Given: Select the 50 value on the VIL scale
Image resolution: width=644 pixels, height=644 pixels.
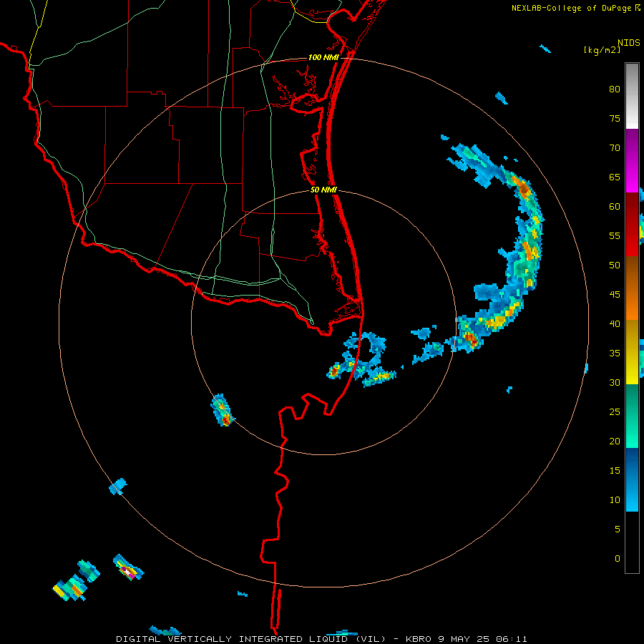Looking at the screenshot, I should [615, 265].
